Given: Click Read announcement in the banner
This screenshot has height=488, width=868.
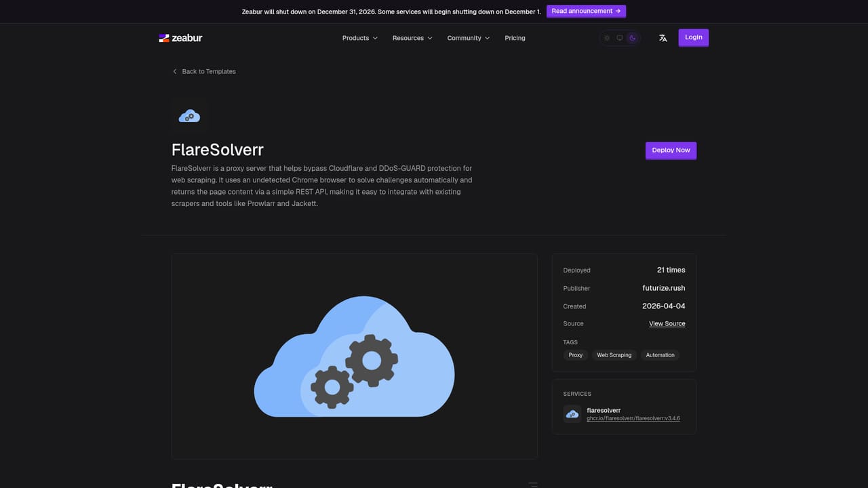Looking at the screenshot, I should 586,12.
